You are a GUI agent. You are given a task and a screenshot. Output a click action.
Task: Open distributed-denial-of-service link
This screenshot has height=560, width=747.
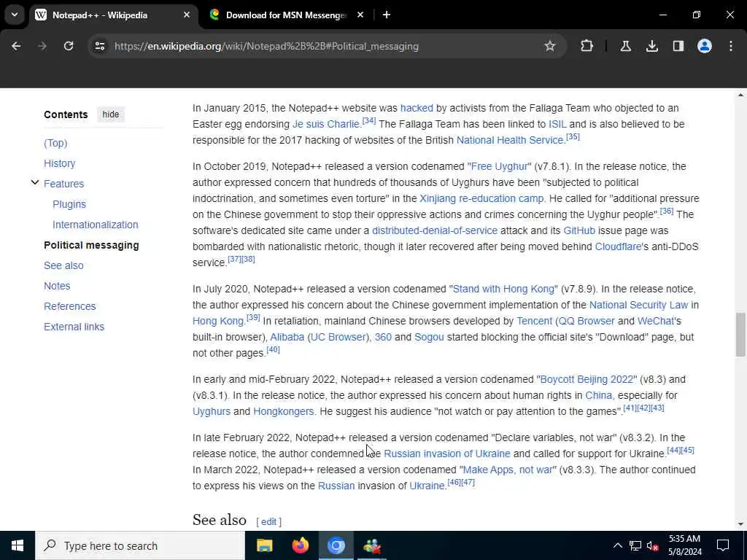click(x=435, y=230)
